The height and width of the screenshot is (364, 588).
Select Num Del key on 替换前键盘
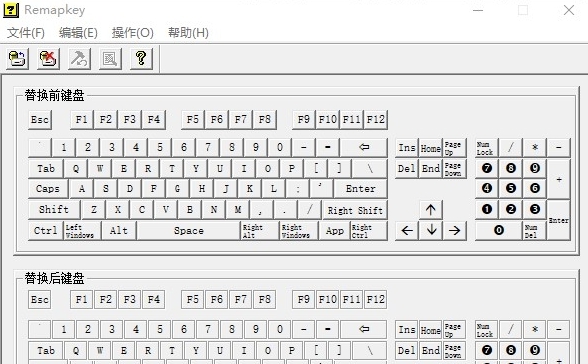point(535,231)
